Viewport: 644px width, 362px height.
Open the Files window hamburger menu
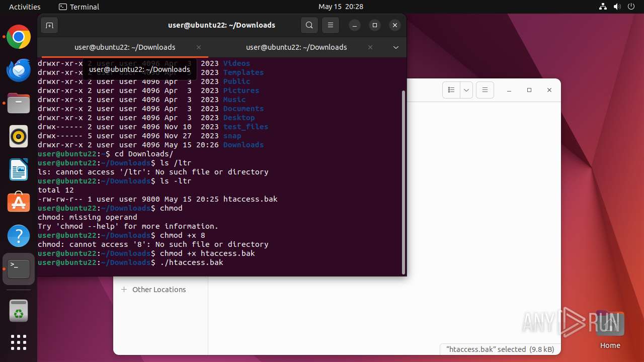point(485,90)
